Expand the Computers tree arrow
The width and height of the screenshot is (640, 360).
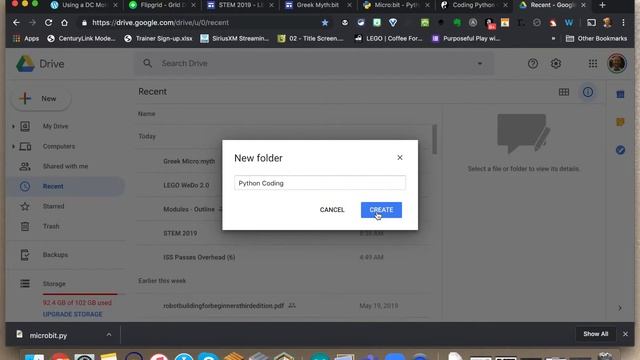pyautogui.click(x=13, y=146)
